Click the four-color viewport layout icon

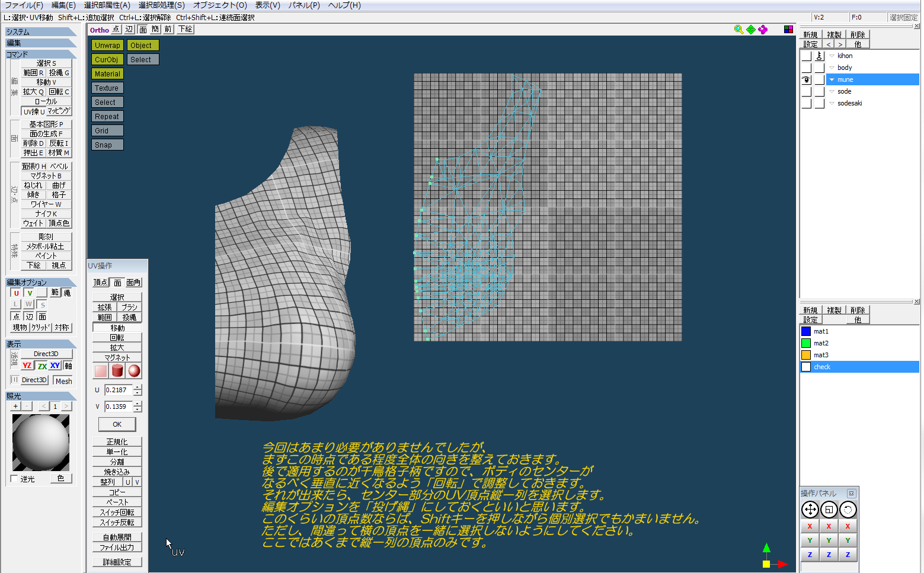point(788,30)
